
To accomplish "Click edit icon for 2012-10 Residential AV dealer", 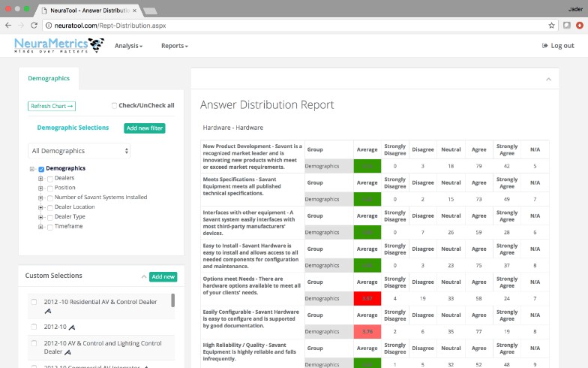I will point(48,311).
